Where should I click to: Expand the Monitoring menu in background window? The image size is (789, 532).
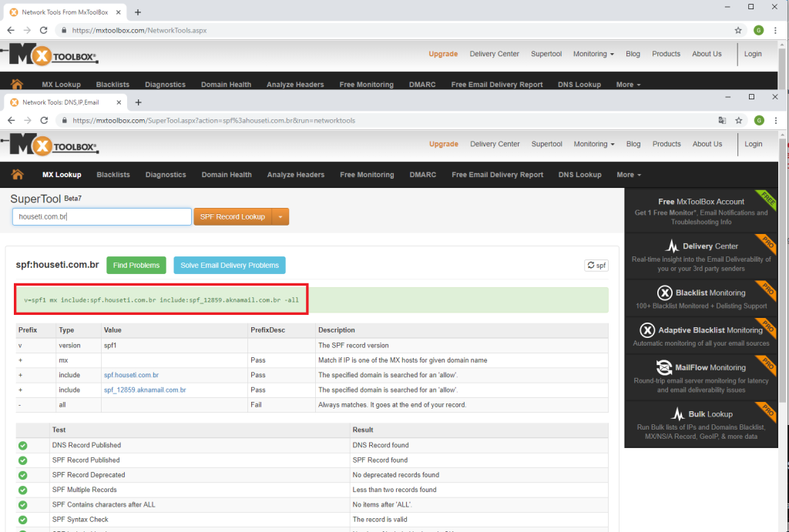tap(593, 54)
